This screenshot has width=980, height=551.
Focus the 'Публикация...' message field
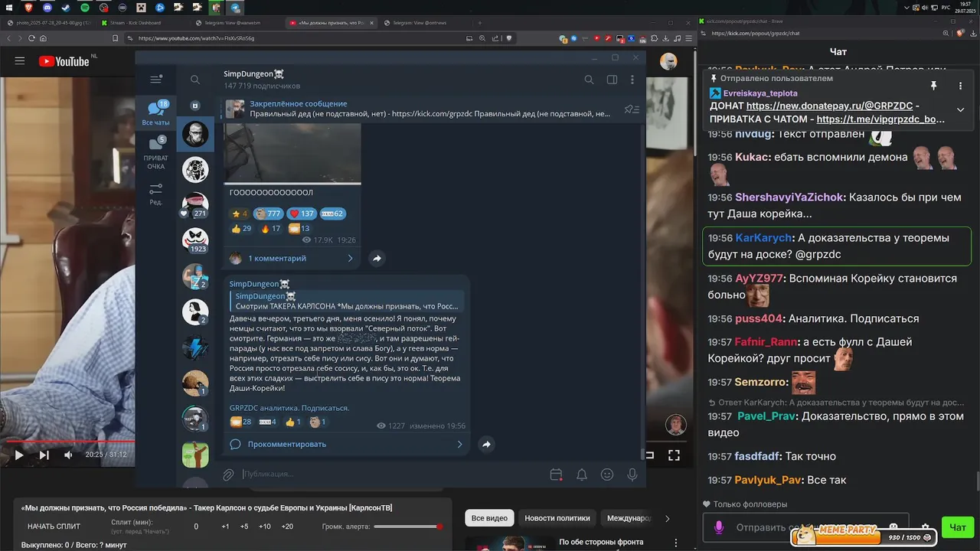(x=390, y=474)
